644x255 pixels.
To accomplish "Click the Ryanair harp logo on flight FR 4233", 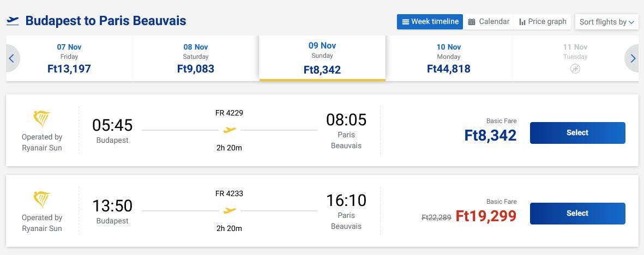I will 42,200.
